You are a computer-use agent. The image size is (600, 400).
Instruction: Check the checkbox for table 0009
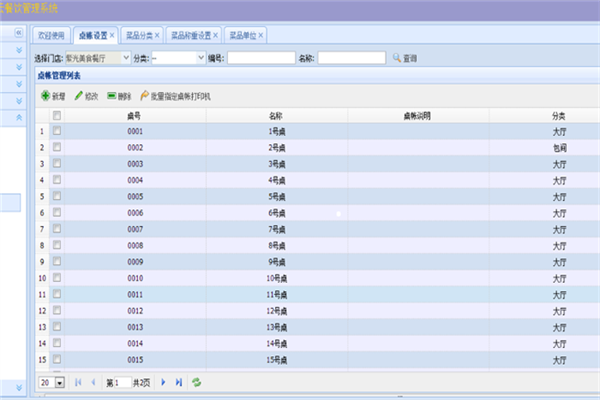pyautogui.click(x=57, y=261)
